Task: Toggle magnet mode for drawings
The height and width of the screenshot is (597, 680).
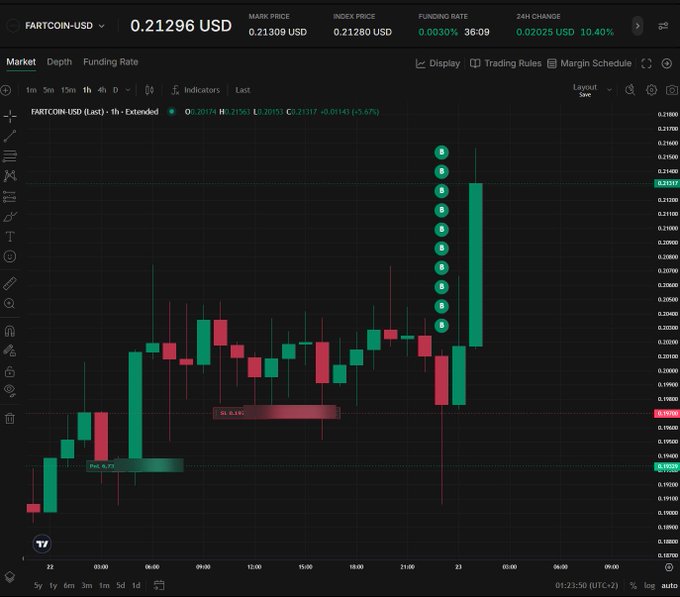Action: click(10, 331)
